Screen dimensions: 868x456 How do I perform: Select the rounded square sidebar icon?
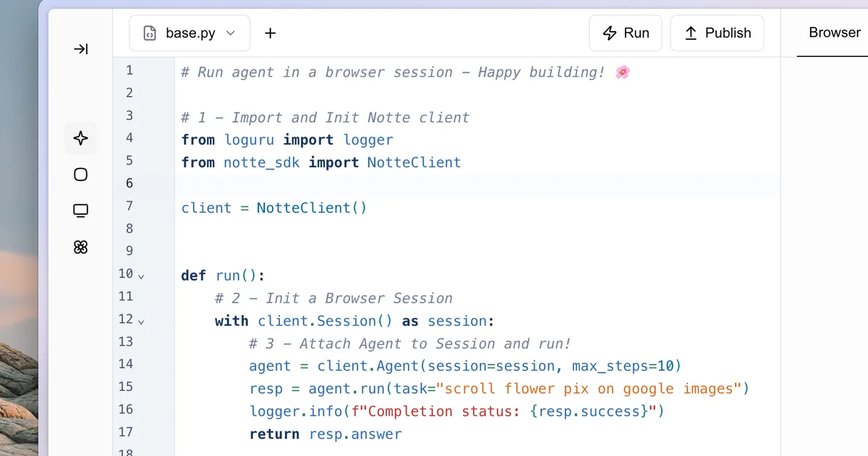[x=81, y=174]
